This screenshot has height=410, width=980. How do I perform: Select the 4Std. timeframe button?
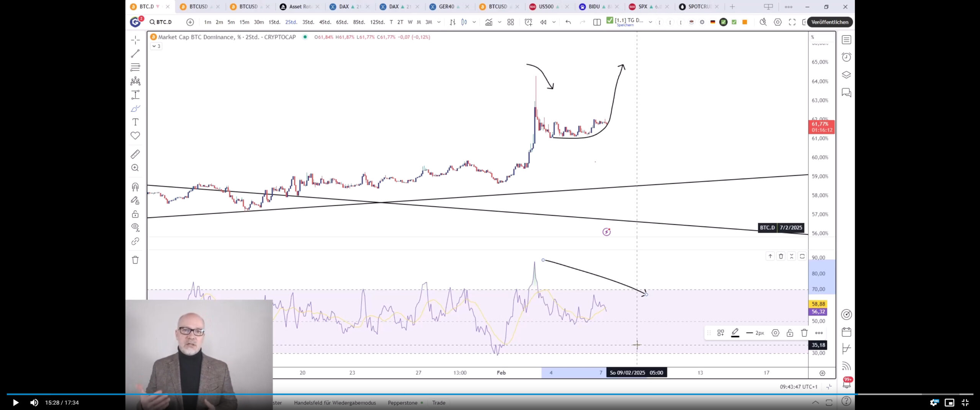325,22
